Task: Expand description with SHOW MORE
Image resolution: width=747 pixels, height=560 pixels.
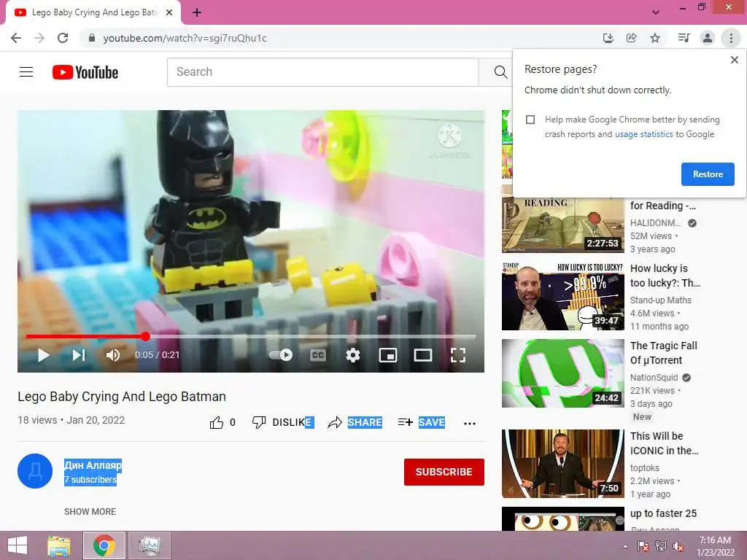Action: point(90,512)
